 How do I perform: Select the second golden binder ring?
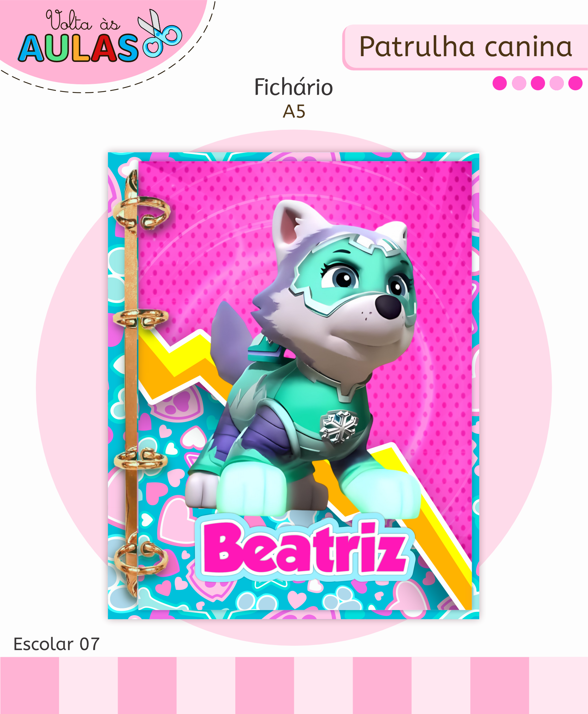point(141,318)
